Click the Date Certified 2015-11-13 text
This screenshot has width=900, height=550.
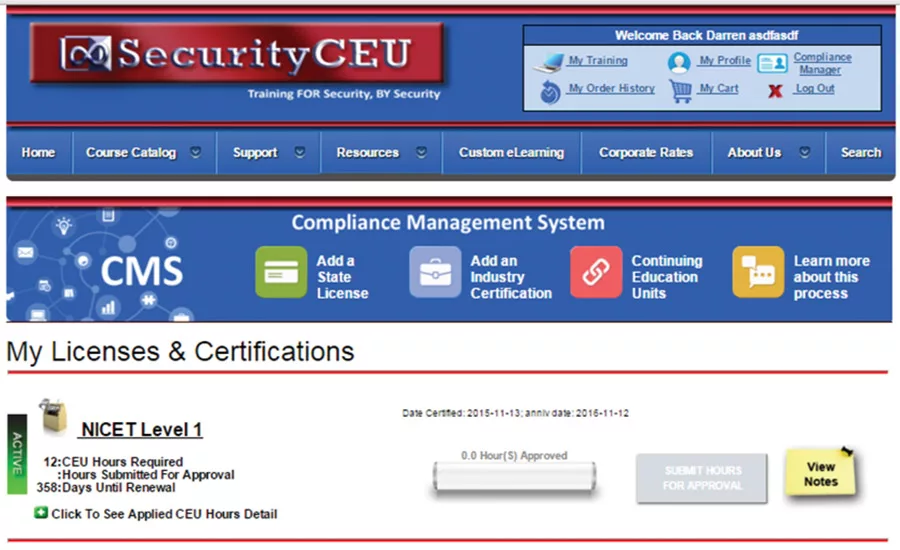pos(515,413)
